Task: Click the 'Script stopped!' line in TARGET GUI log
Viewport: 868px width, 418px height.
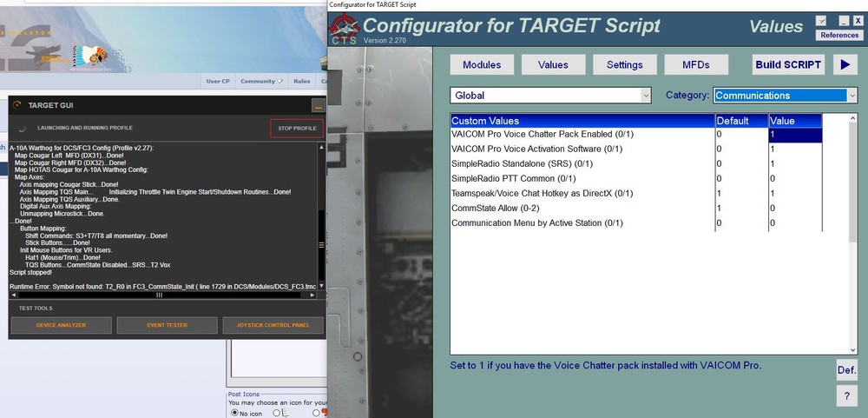Action: [x=31, y=273]
